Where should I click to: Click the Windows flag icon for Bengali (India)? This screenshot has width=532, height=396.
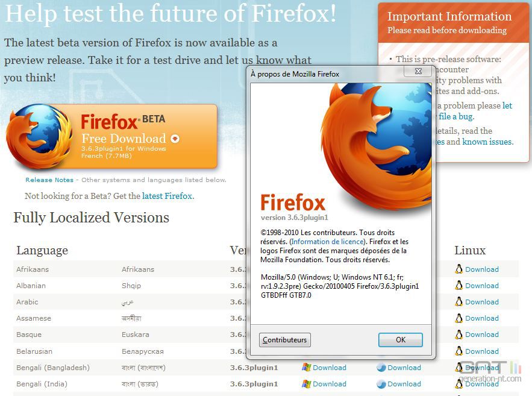307,384
